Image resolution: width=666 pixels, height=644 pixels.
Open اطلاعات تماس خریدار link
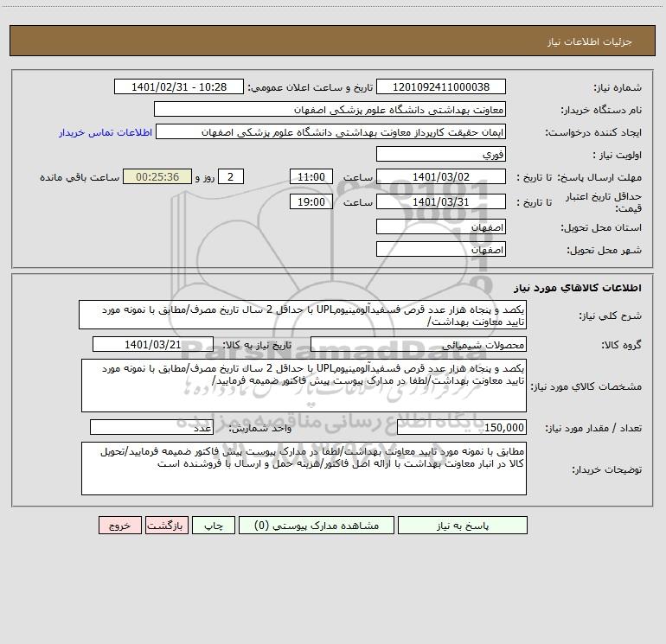coord(106,132)
